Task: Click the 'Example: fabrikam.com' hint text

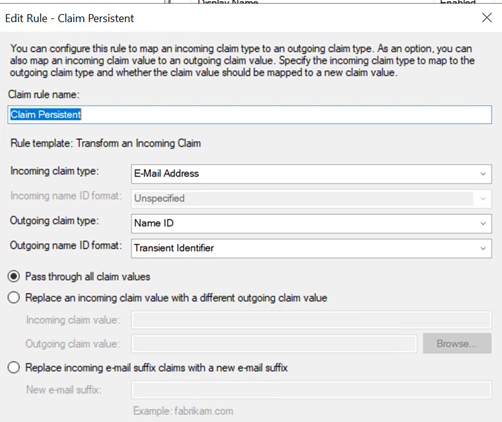Action: point(183,411)
